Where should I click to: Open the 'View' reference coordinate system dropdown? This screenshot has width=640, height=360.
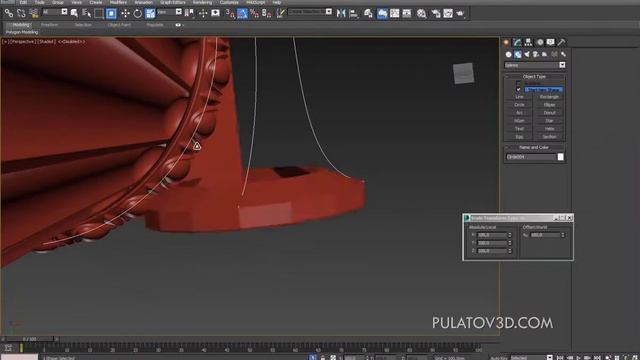[178, 12]
